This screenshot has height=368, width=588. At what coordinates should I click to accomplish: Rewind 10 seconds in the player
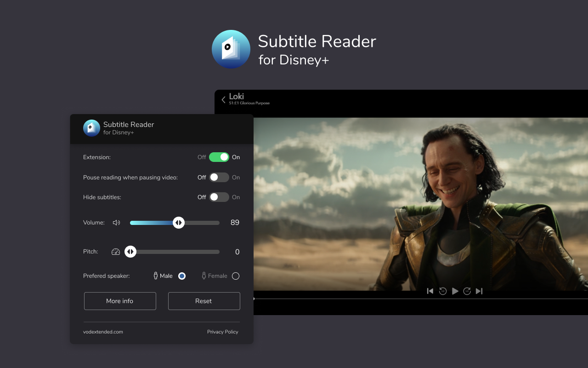coord(443,291)
